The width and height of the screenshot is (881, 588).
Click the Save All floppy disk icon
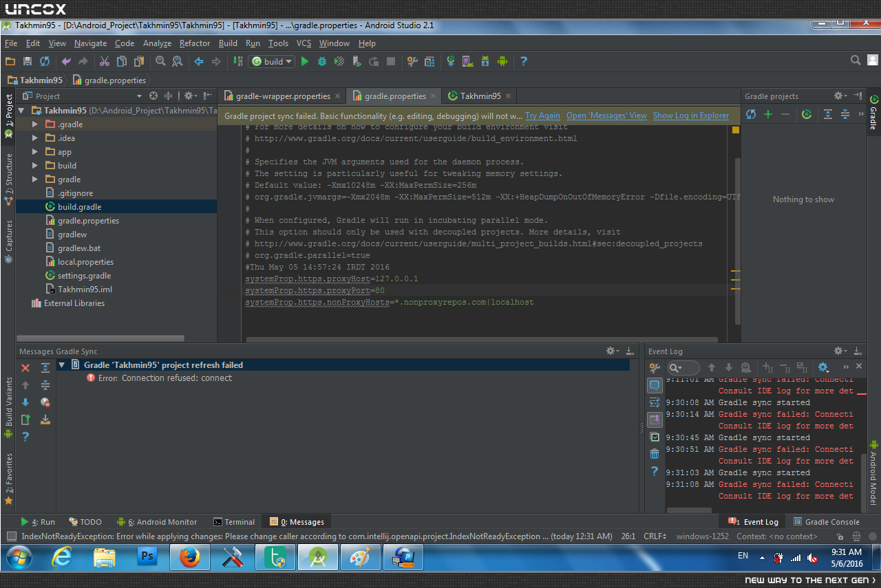[28, 61]
